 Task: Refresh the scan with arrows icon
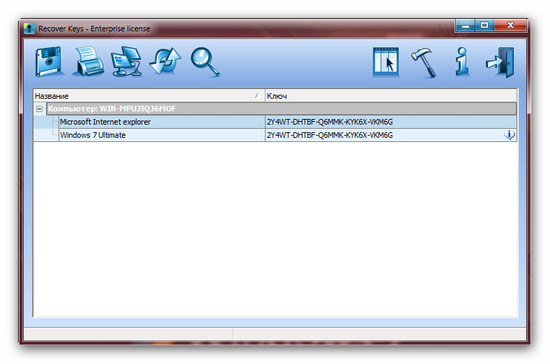pyautogui.click(x=165, y=61)
